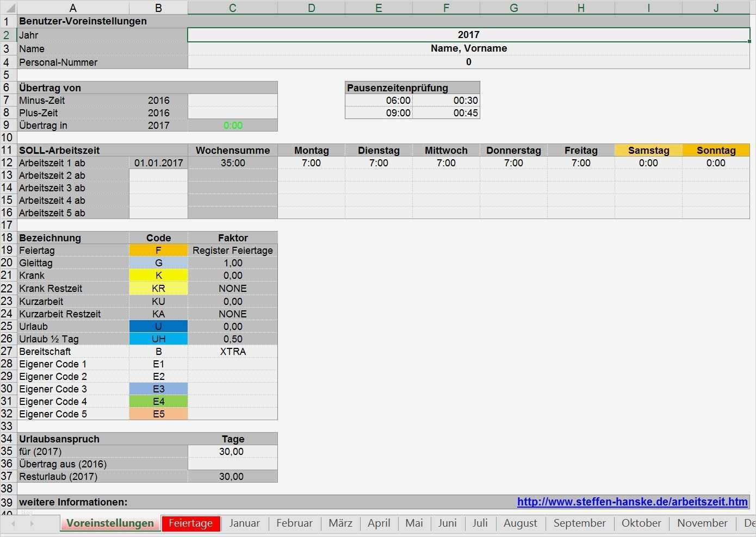Screen dimensions: 756x537
Task: Select the red Feiertage sheet tab
Action: tap(190, 523)
